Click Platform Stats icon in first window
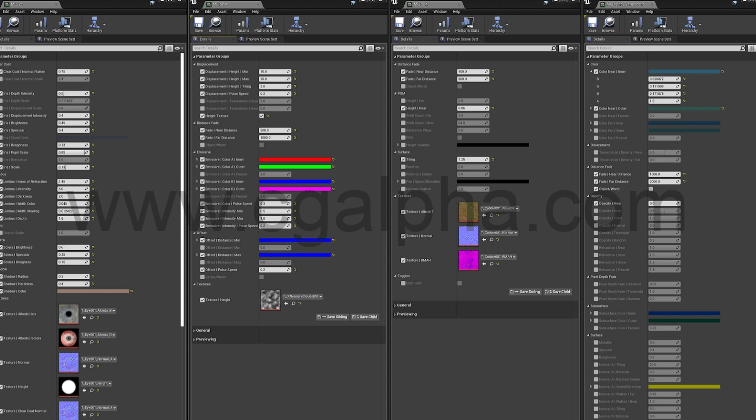Image resolution: width=756 pixels, height=420 pixels. (64, 24)
